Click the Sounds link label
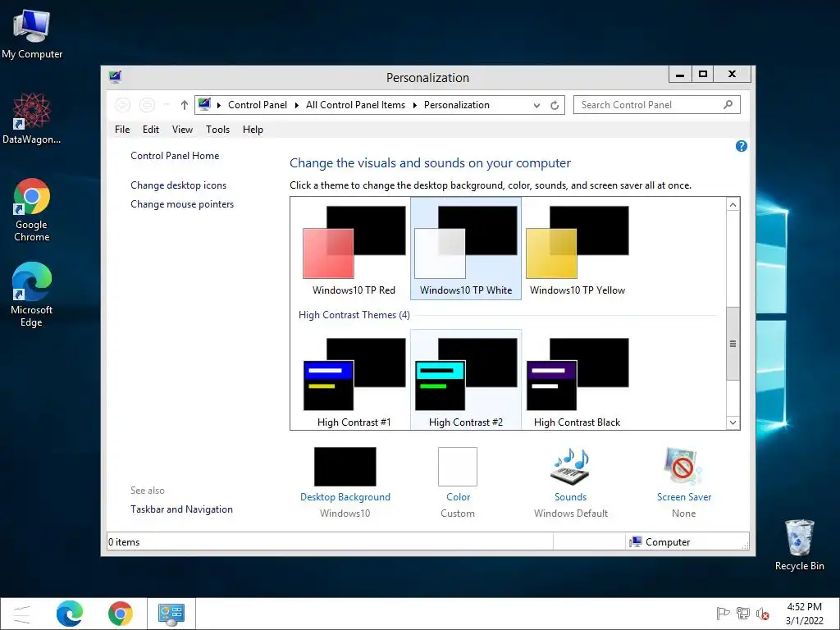840x630 pixels. 571,497
